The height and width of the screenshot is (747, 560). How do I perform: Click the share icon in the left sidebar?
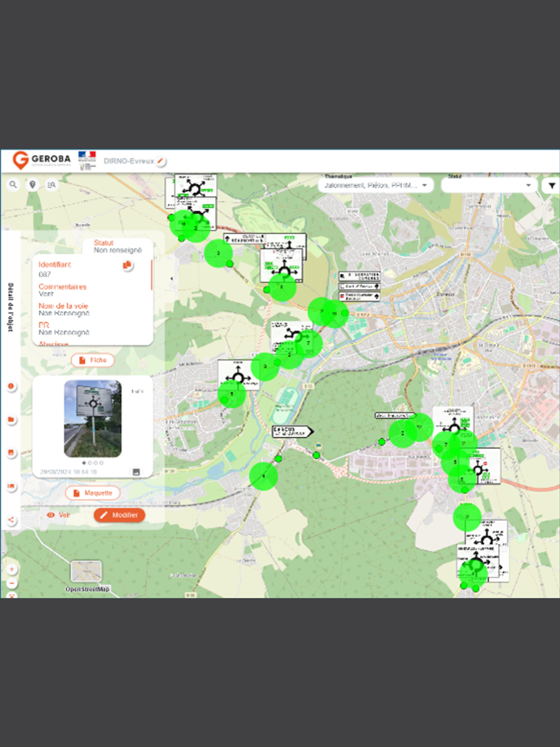point(11,520)
